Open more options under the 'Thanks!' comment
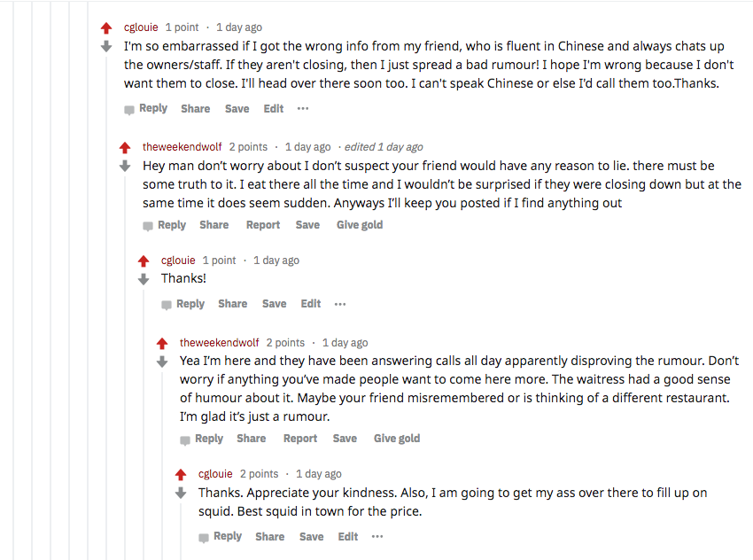Screen dimensions: 753x560 pyautogui.click(x=340, y=304)
